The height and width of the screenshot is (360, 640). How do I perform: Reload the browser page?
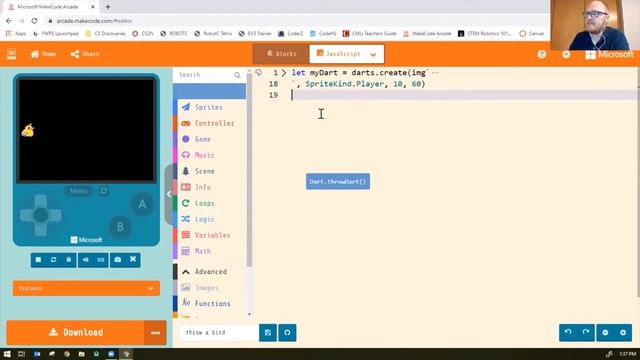coord(34,21)
